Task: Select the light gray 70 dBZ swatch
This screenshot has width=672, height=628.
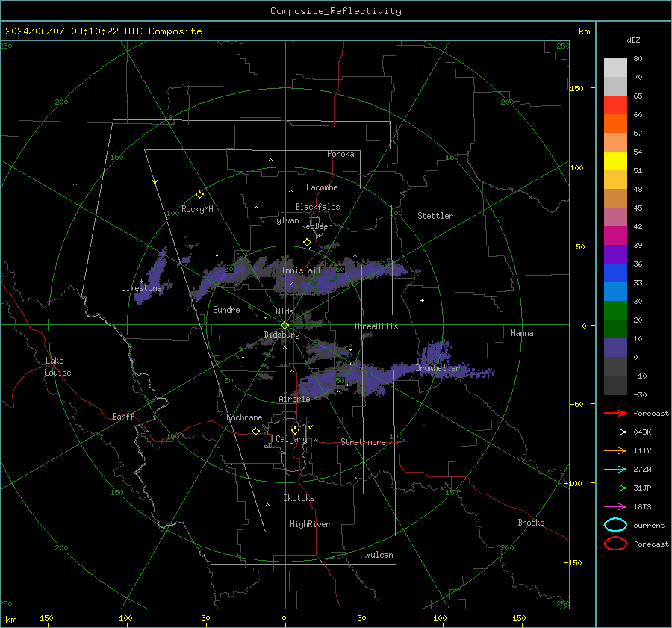Action: pyautogui.click(x=615, y=68)
